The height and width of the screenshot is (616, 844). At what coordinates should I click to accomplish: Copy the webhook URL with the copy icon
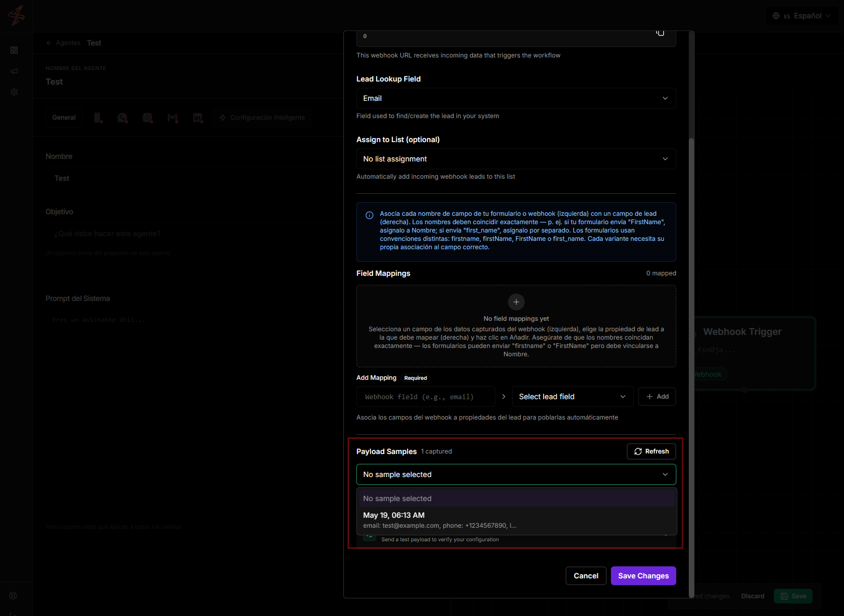coord(660,33)
